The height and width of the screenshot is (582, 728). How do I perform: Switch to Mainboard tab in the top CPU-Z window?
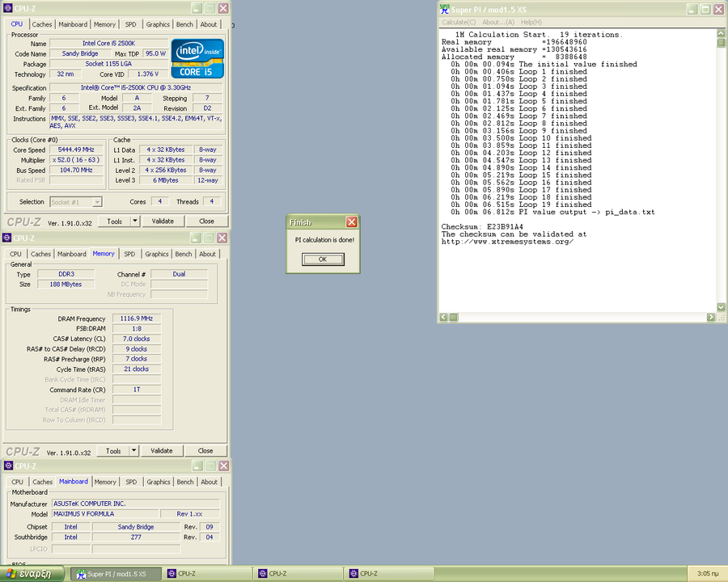(x=73, y=24)
